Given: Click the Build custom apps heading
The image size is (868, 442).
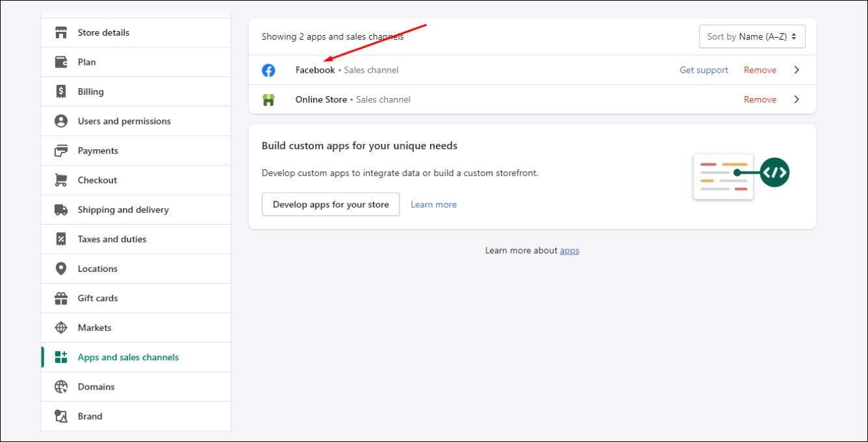Looking at the screenshot, I should (359, 146).
